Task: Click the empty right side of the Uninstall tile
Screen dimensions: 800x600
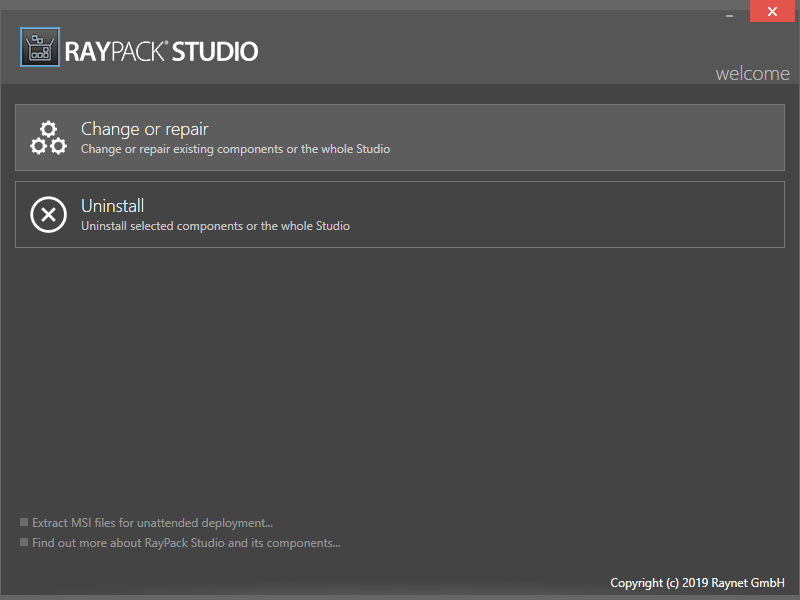Action: [600, 214]
